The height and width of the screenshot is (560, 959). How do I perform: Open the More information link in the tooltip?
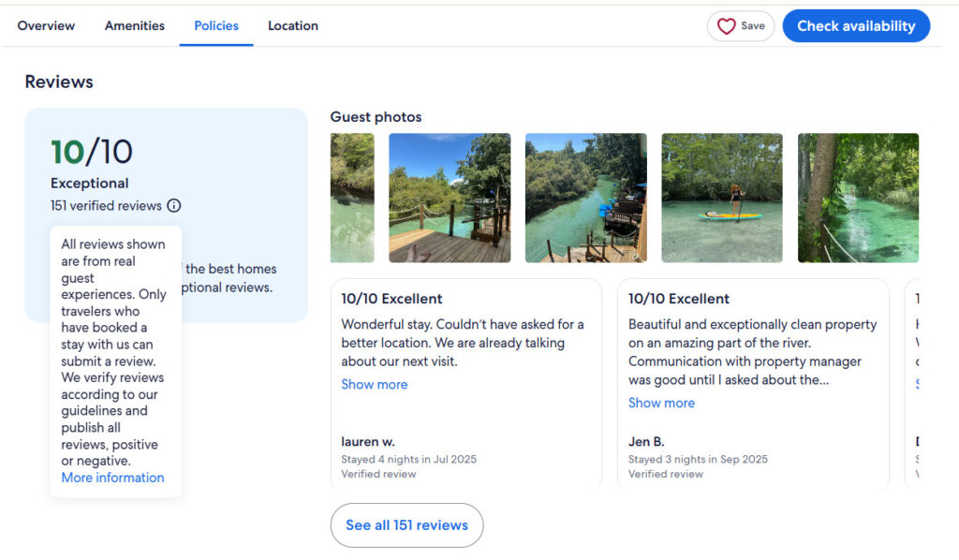[112, 477]
